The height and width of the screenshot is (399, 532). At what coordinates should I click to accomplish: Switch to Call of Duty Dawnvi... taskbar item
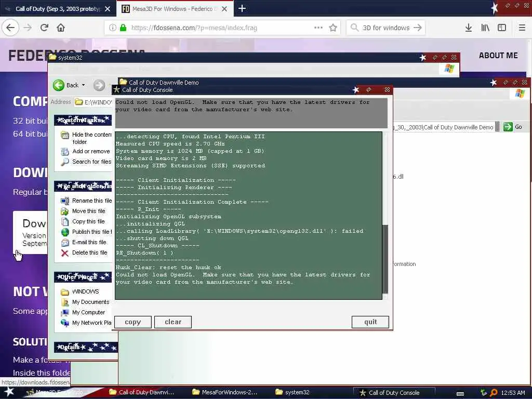tap(142, 392)
